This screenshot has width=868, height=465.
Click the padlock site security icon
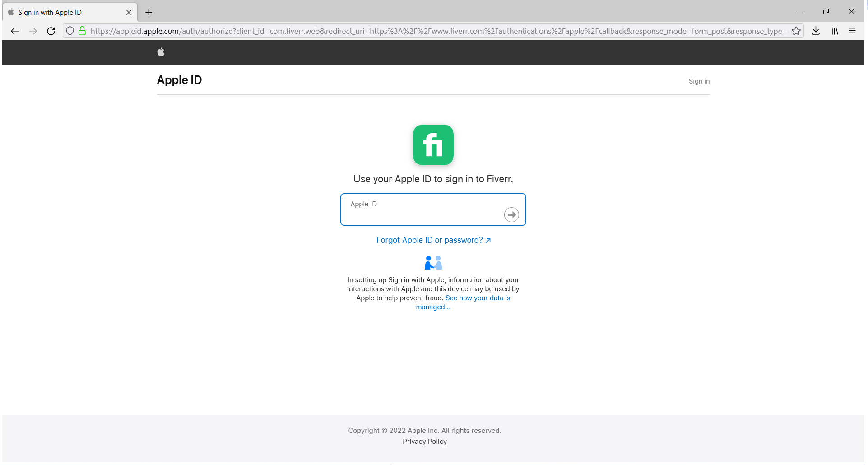[x=82, y=31]
